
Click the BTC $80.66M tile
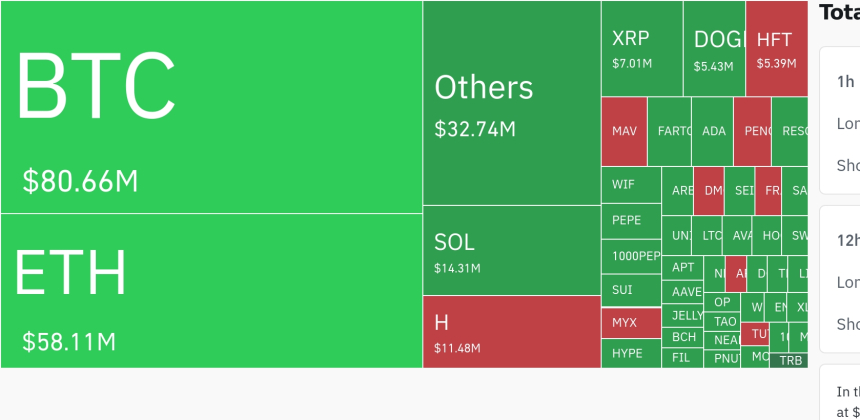click(211, 107)
